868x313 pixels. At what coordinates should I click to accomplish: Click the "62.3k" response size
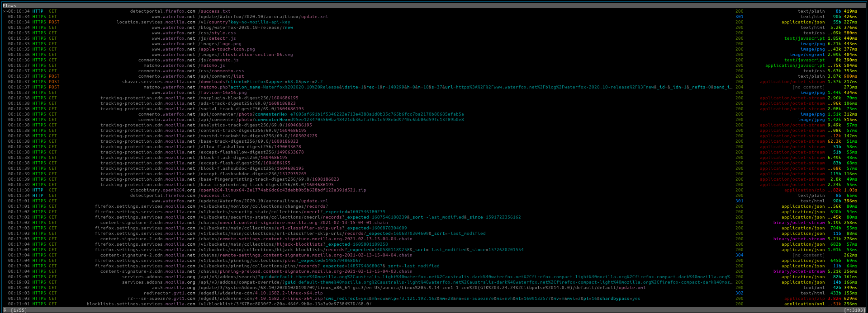(835, 141)
